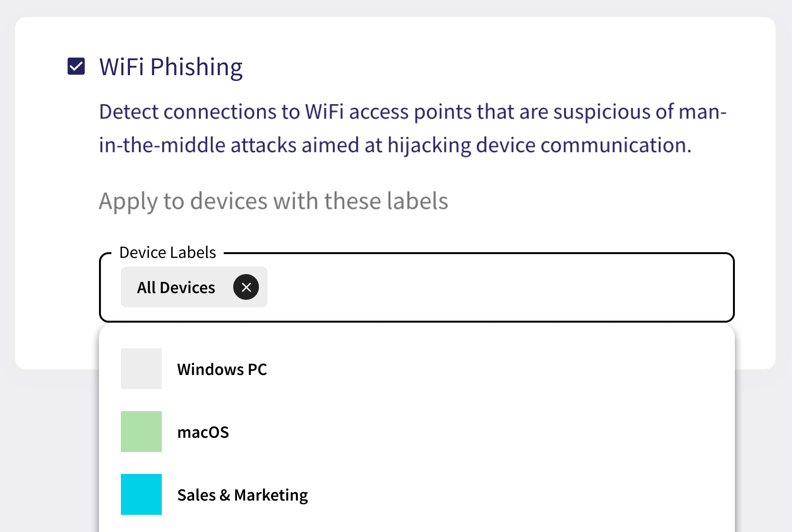Remove the All Devices label chip
The width and height of the screenshot is (792, 532).
click(246, 287)
